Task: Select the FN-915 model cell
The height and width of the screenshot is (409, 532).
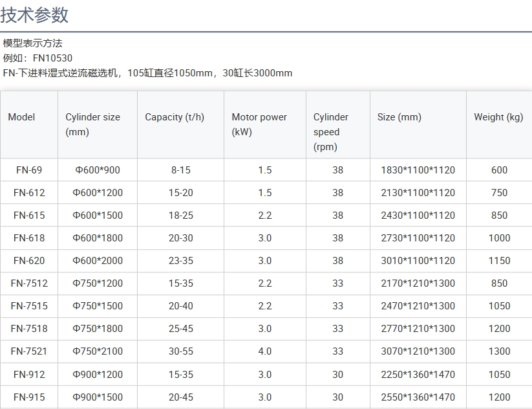Action: tap(29, 397)
